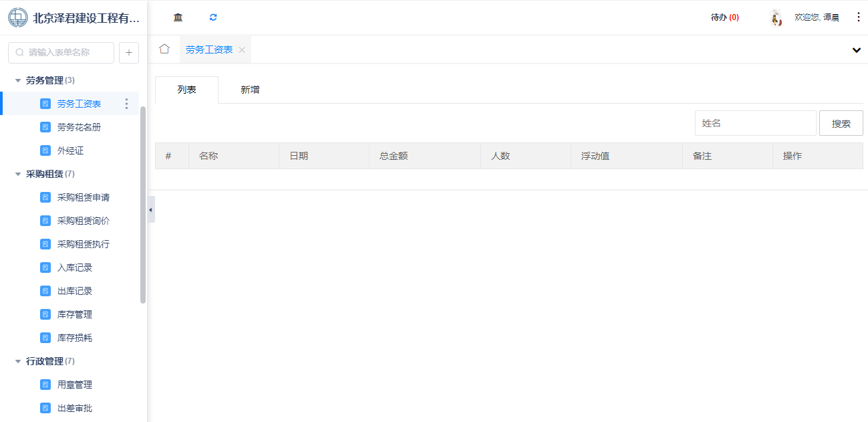Click the 出库记录 form icon
The image size is (868, 422).
tap(45, 291)
